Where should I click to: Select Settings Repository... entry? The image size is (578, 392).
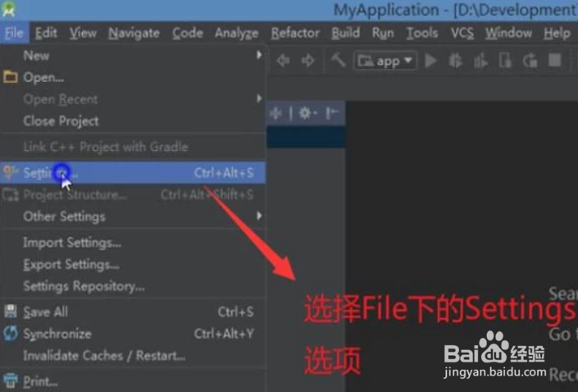click(x=133, y=286)
